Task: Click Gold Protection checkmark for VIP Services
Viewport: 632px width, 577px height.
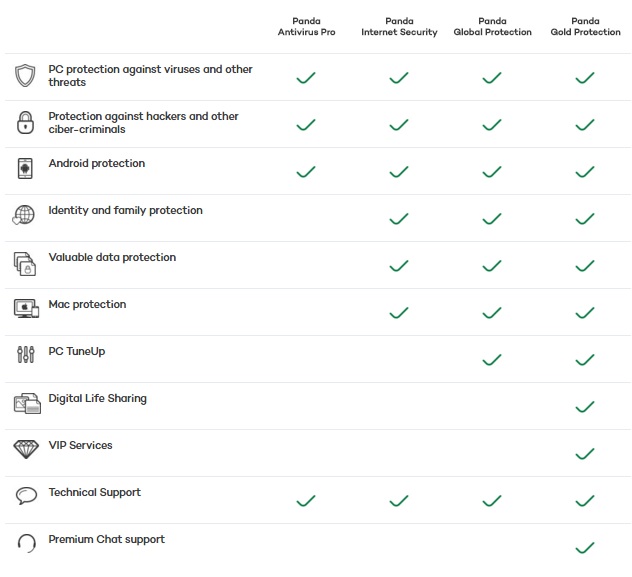Action: coord(585,454)
